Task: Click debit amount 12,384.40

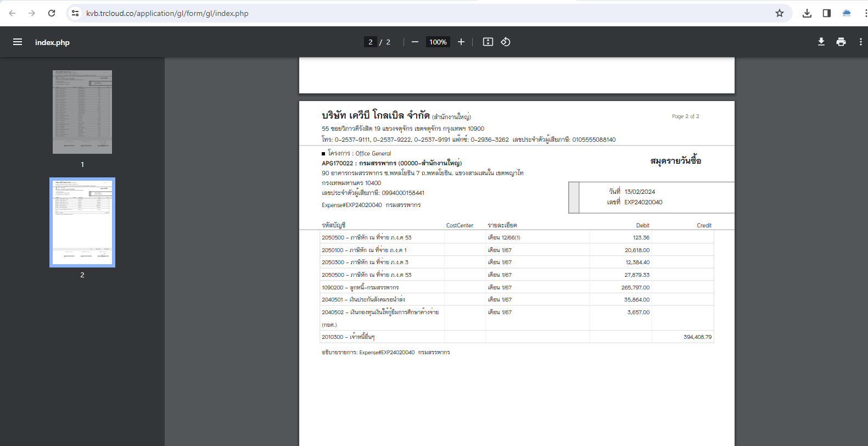Action: 637,263
